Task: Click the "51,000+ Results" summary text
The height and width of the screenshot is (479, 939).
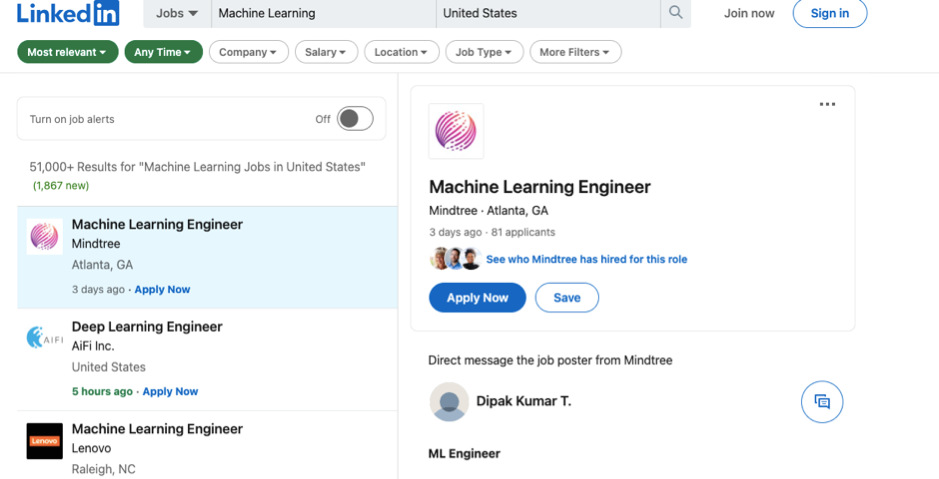Action: tap(198, 167)
